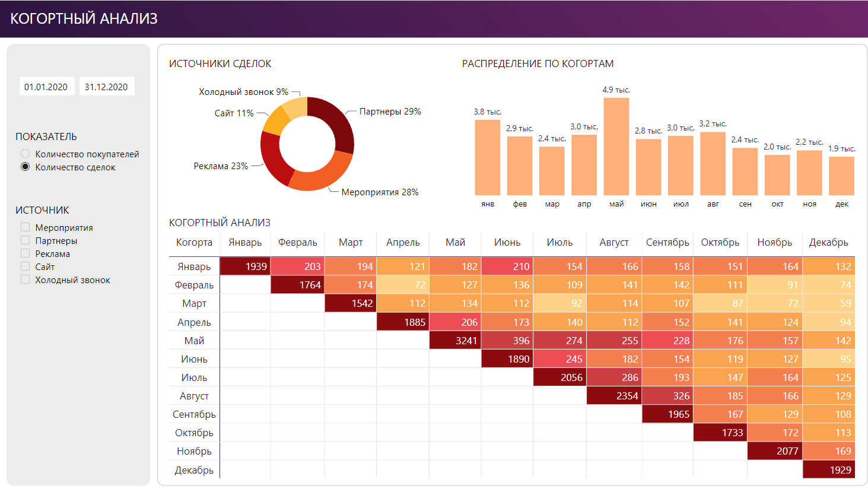Click the cell with value 2056
Image resolution: width=868 pixels, height=489 pixels.
click(x=560, y=377)
